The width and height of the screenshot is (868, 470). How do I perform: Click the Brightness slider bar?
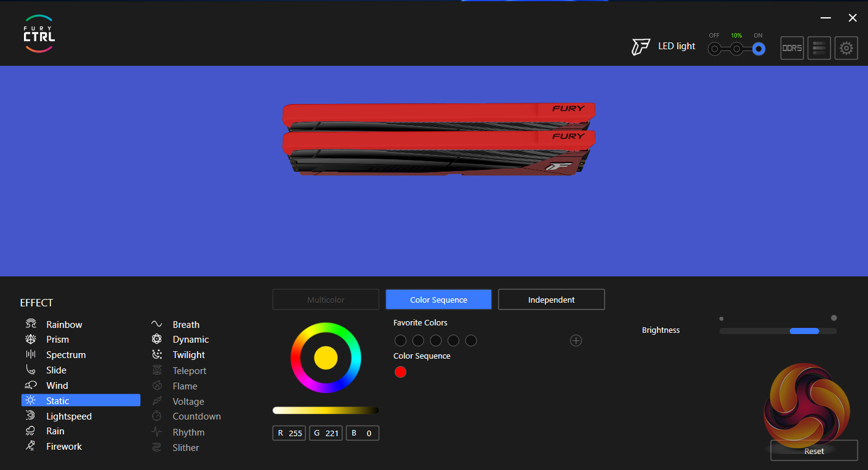click(778, 331)
